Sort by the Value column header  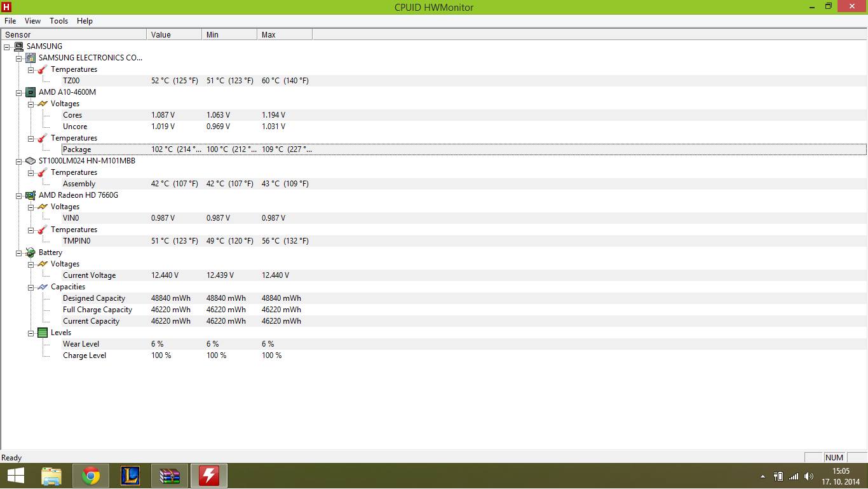(174, 34)
